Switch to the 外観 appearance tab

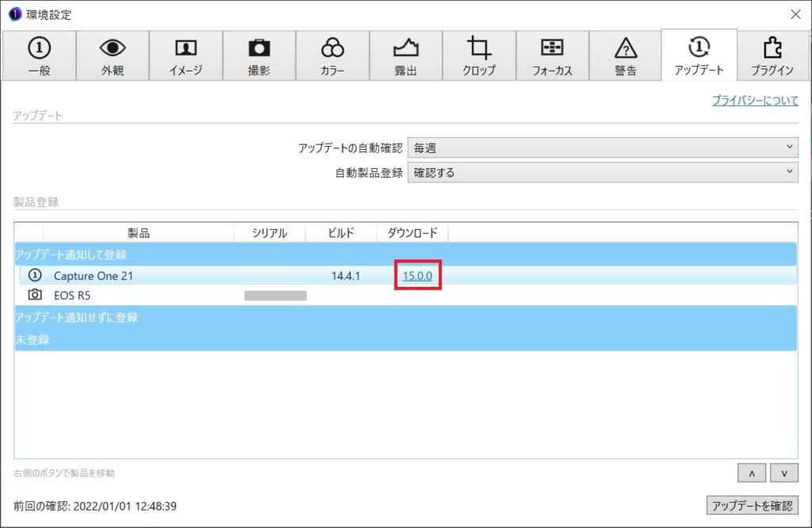click(x=113, y=56)
